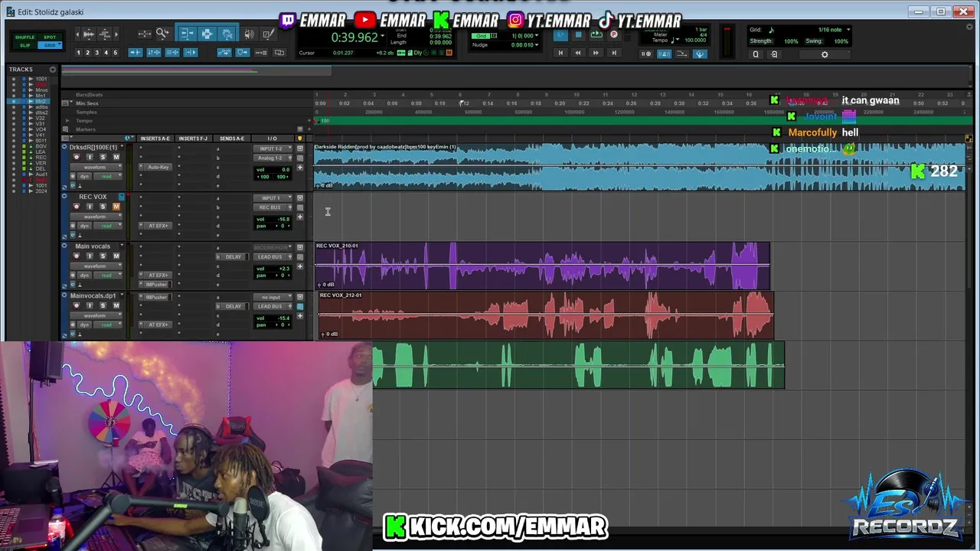Open Tracks list options menu
980x551 pixels.
53,70
